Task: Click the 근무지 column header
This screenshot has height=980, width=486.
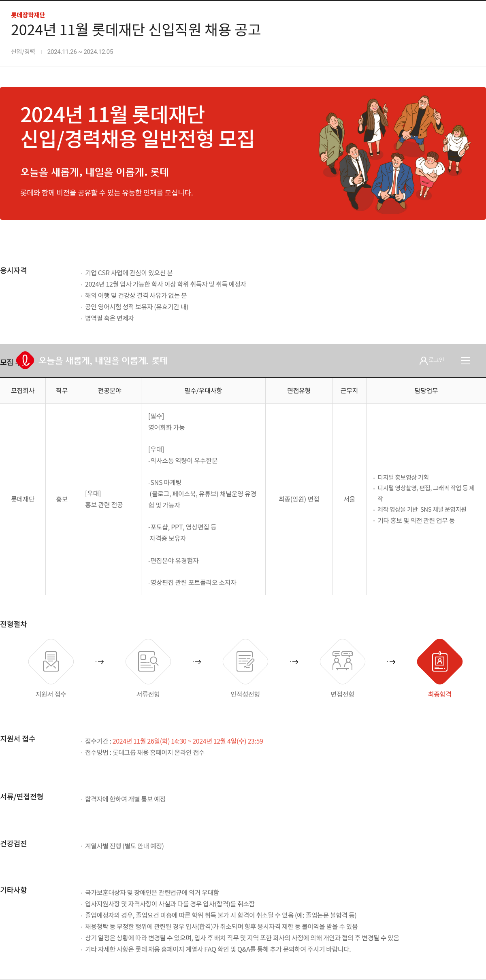Action: pyautogui.click(x=349, y=391)
